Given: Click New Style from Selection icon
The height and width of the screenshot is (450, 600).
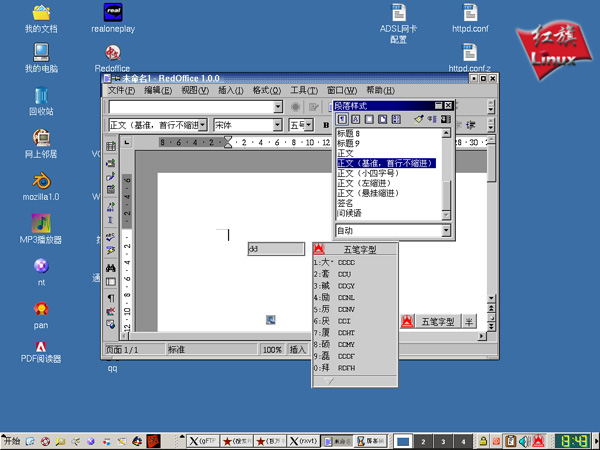Looking at the screenshot, I should point(432,119).
